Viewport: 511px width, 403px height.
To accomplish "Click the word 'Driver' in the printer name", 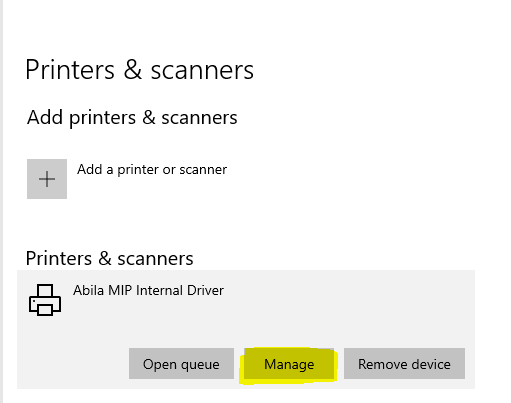I will coord(205,290).
